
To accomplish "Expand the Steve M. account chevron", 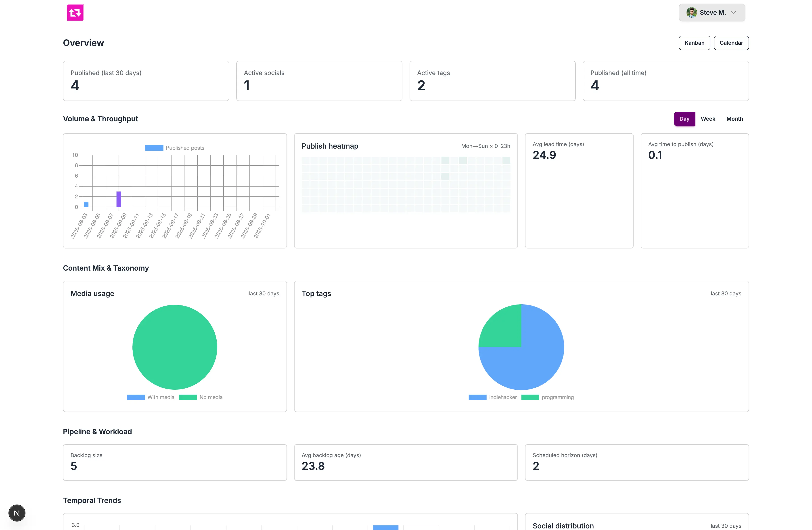I will pos(734,13).
